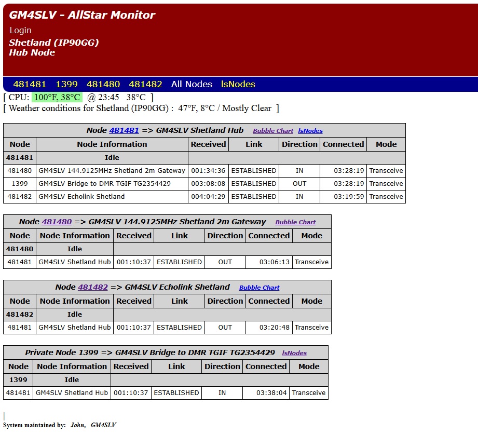The width and height of the screenshot is (478, 448).
Task: Click lsNodes link in Private Node 1399 title
Action: point(294,353)
